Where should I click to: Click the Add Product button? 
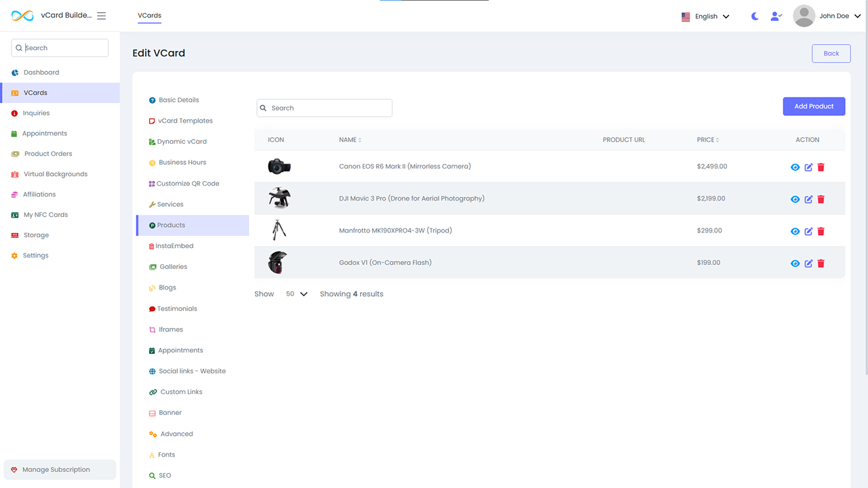[x=814, y=106]
